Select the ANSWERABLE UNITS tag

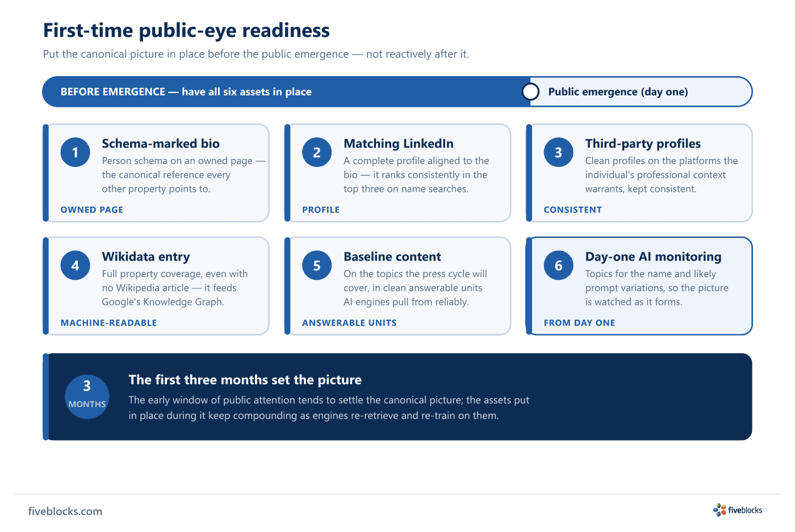[349, 322]
